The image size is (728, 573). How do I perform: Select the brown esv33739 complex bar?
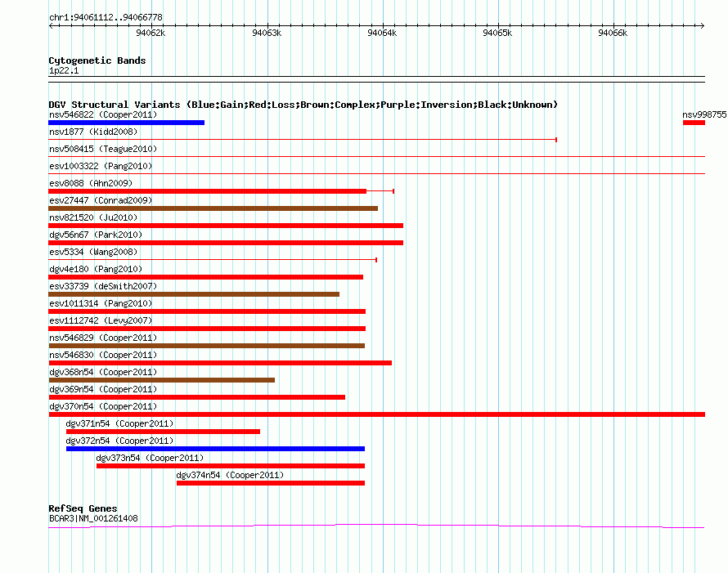(194, 294)
